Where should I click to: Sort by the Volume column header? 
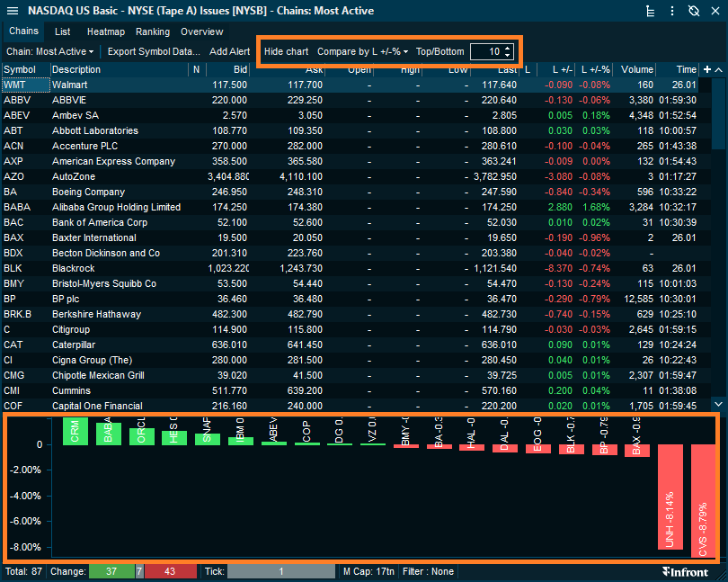[x=636, y=69]
